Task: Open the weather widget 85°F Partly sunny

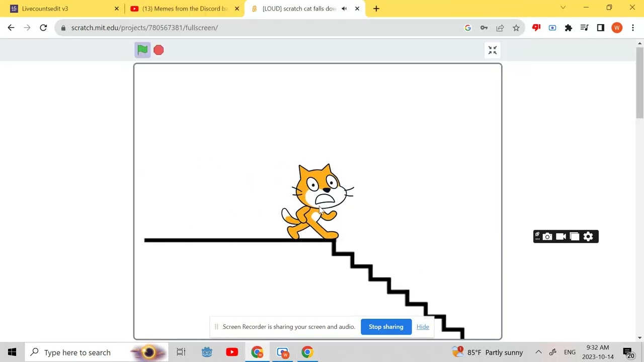Action: [488, 352]
